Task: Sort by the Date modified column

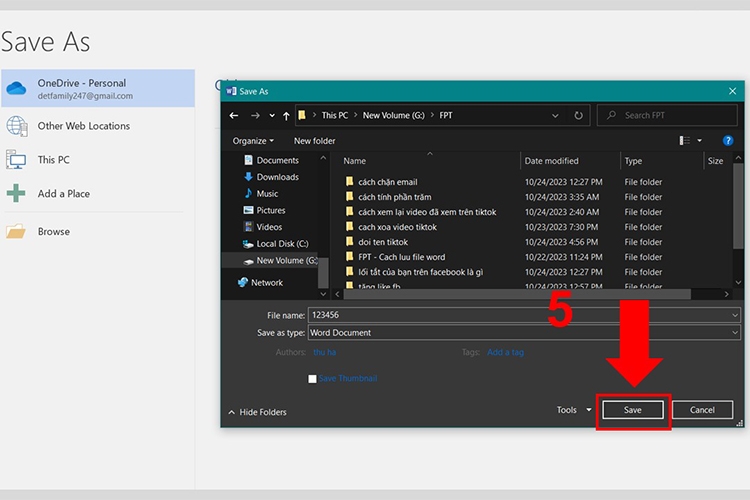Action: pos(551,161)
